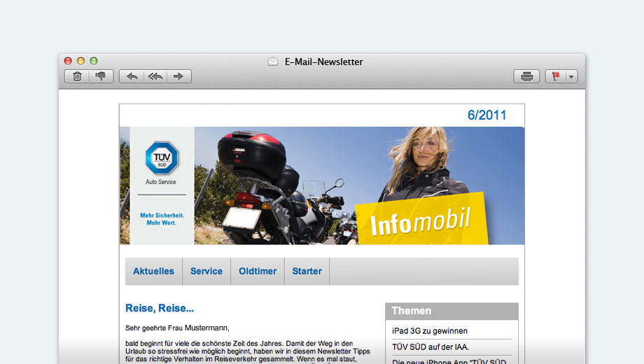
Task: Switch to the Oldtimer tab
Action: [x=258, y=271]
